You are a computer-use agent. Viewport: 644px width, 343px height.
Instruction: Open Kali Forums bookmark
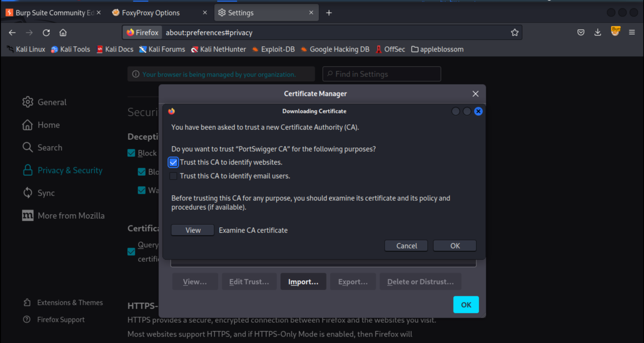pyautogui.click(x=162, y=49)
